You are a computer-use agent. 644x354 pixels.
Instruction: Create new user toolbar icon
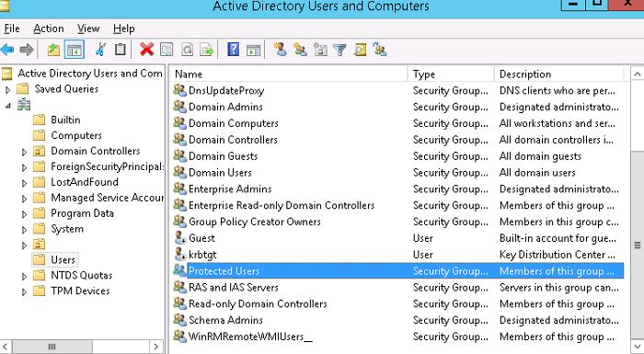[x=281, y=50]
